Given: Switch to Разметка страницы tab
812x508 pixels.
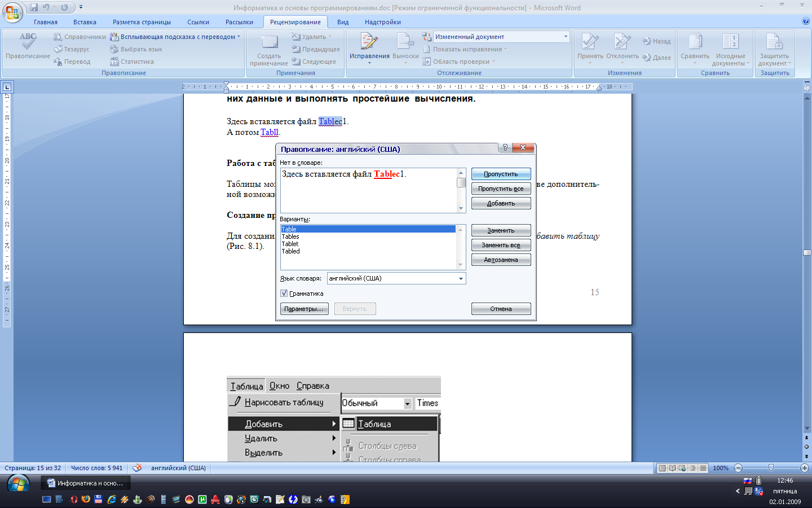Looking at the screenshot, I should click(x=142, y=22).
